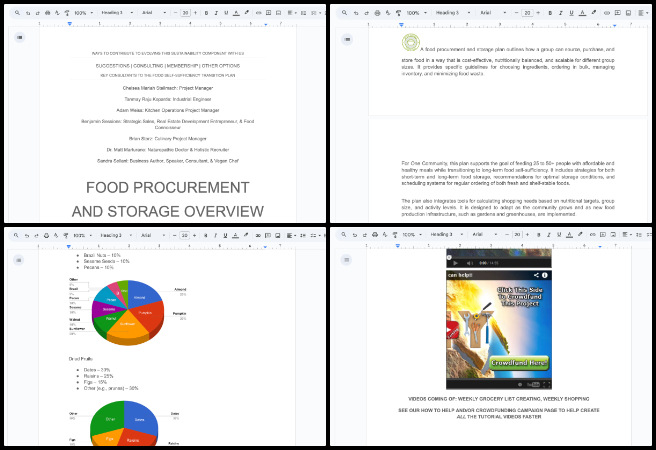Select paint format in Food Procurement title document
Viewport: 656px width, 450px height.
coord(67,13)
